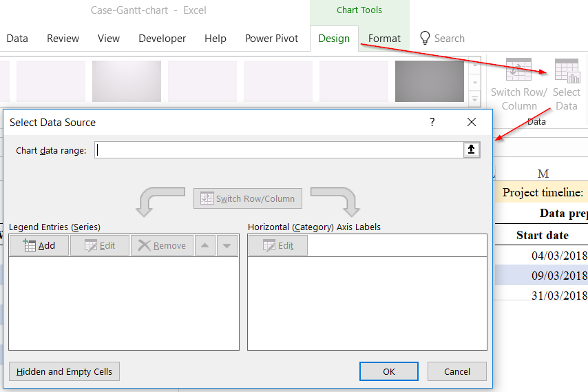Viewport: 588px width, 392px height.
Task: Click Edit in Legend Entries section
Action: click(100, 246)
